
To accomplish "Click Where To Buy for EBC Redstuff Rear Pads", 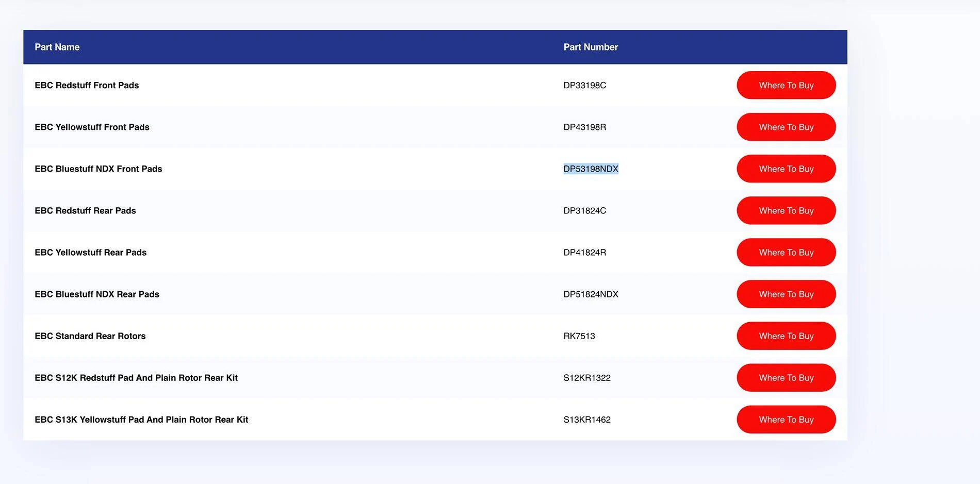I will pos(786,210).
